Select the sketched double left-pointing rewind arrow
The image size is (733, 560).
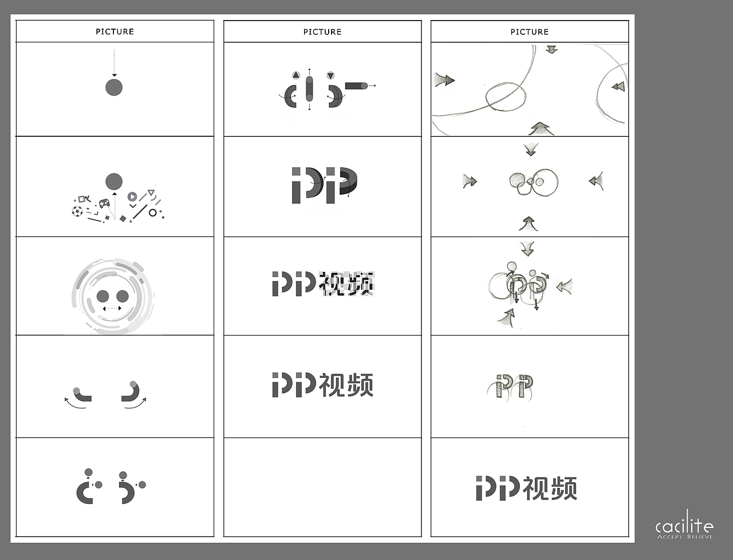[617, 86]
